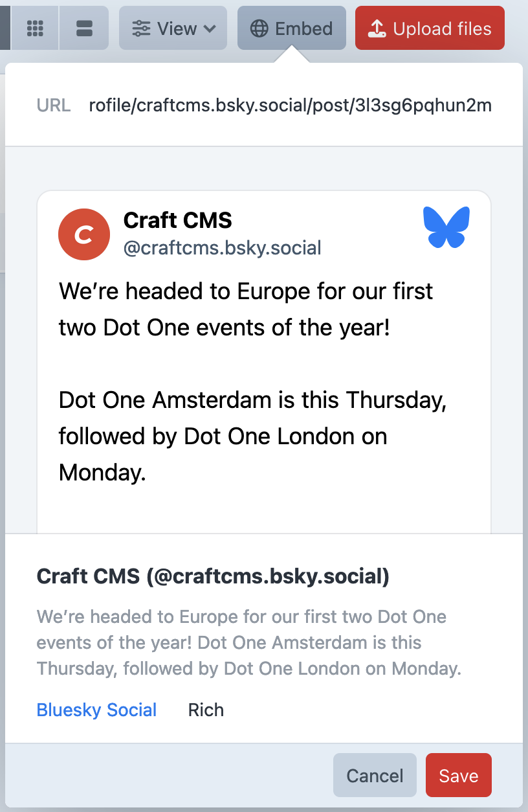Click the red Craft CMS avatar
The image size is (528, 812).
click(82, 233)
